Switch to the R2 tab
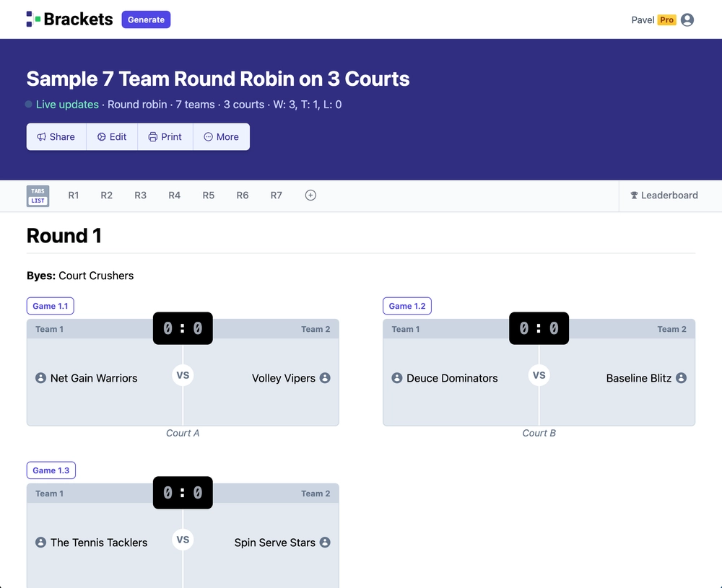 pyautogui.click(x=106, y=195)
